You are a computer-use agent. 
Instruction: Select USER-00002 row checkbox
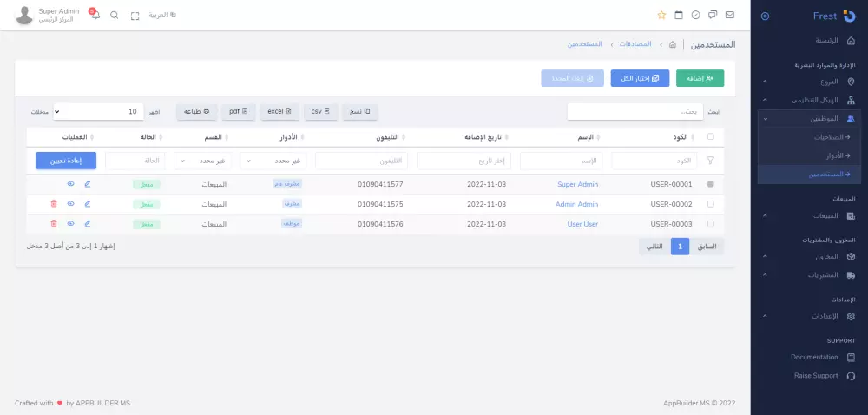(711, 204)
